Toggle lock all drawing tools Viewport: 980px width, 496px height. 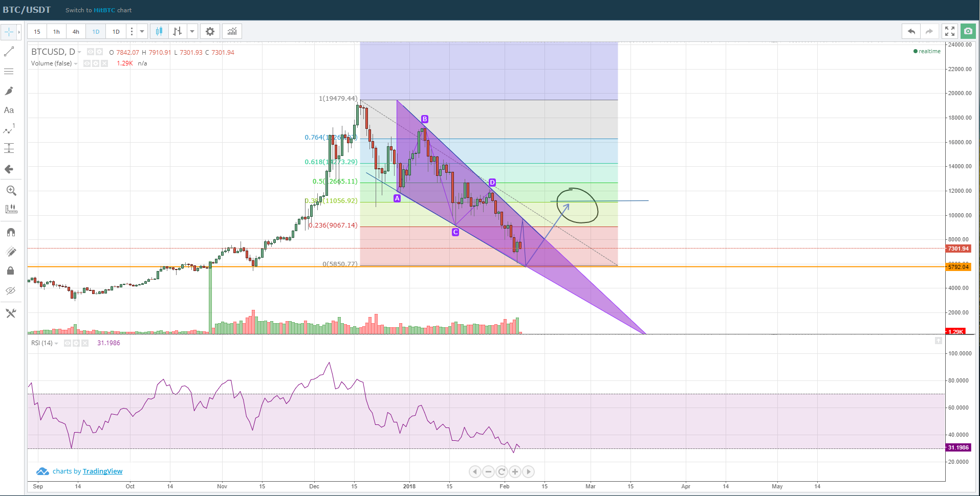[11, 270]
